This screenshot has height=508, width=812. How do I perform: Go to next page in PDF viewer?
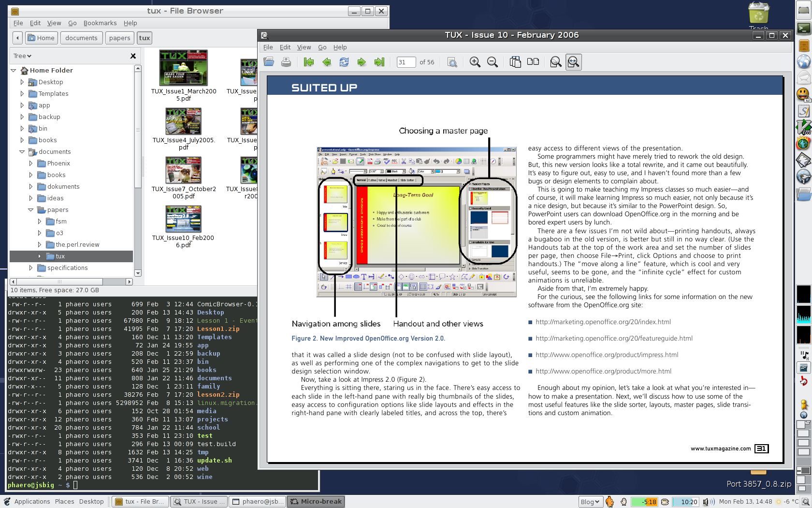362,62
